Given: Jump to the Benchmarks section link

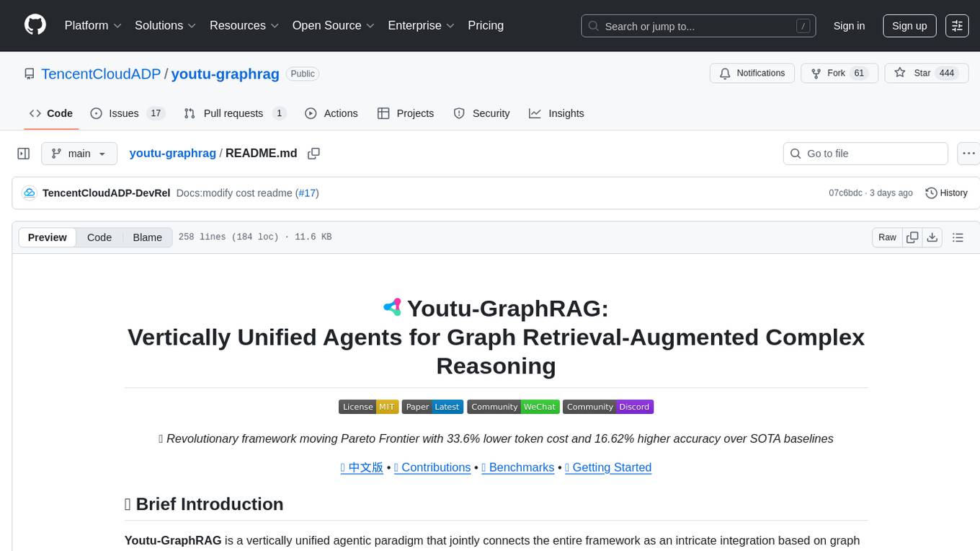Looking at the screenshot, I should coord(517,467).
